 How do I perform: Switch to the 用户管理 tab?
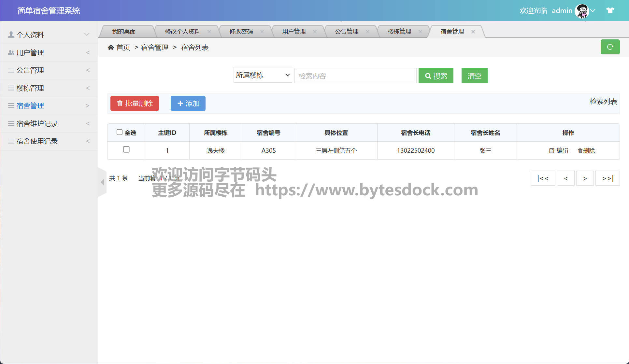pos(293,32)
